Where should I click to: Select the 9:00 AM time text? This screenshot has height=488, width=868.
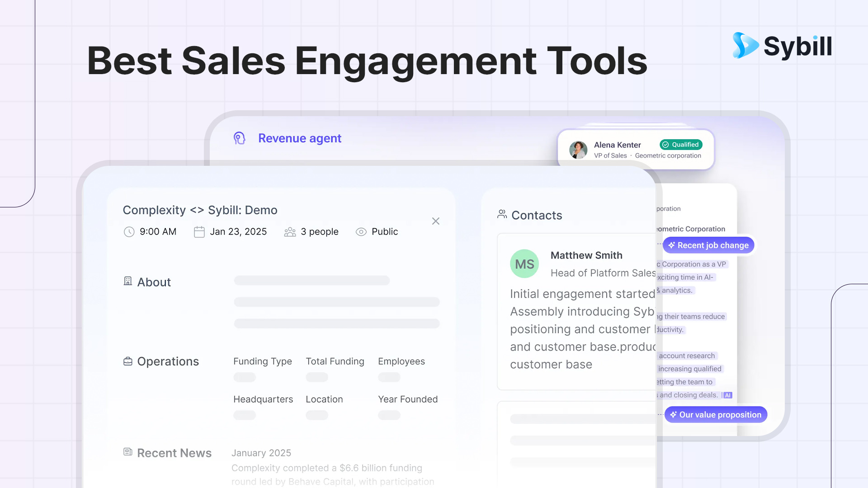pos(158,232)
